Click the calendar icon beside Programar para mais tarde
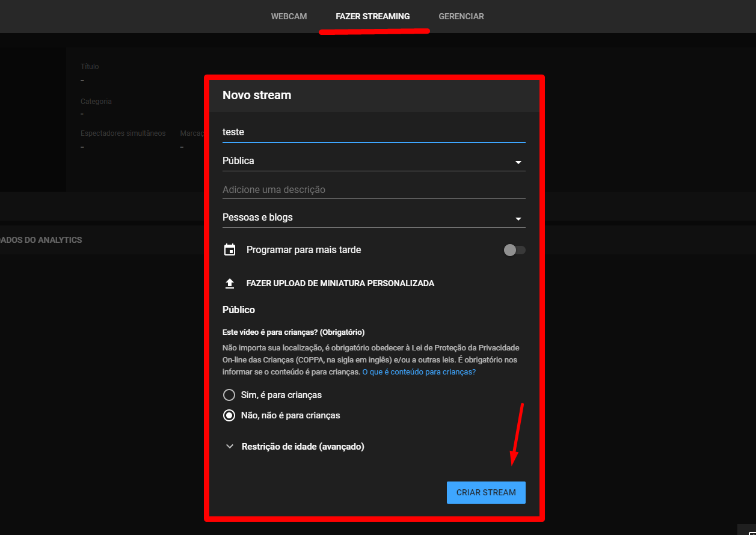 tap(229, 250)
